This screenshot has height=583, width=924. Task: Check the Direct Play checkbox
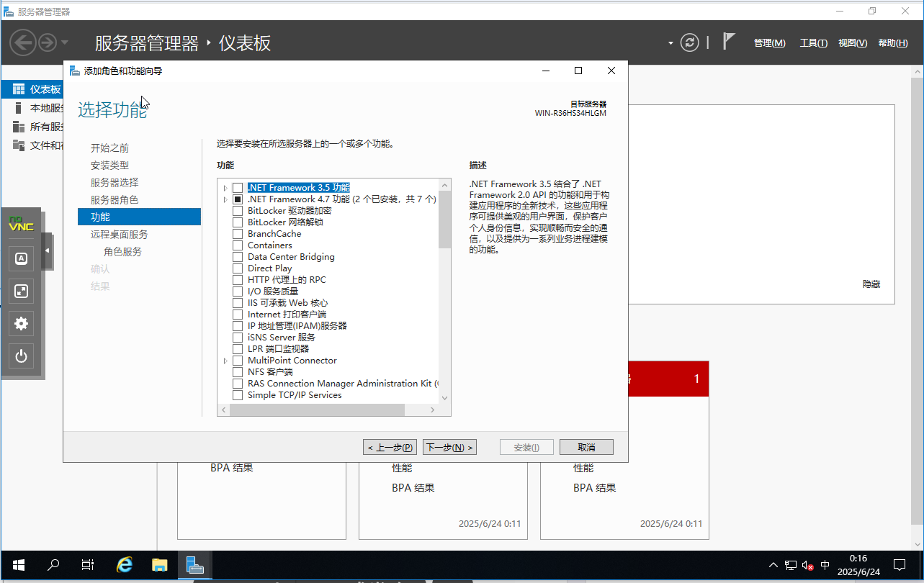(238, 268)
